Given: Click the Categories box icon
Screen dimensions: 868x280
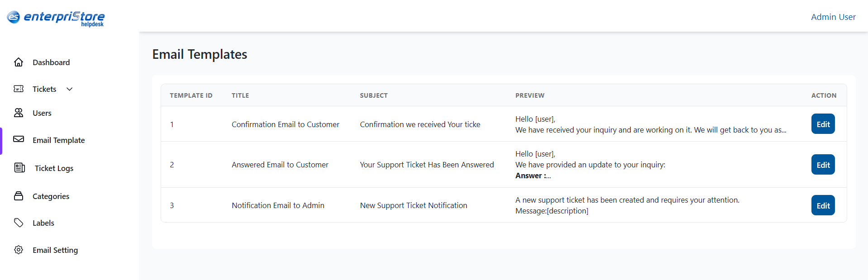Looking at the screenshot, I should tap(19, 196).
